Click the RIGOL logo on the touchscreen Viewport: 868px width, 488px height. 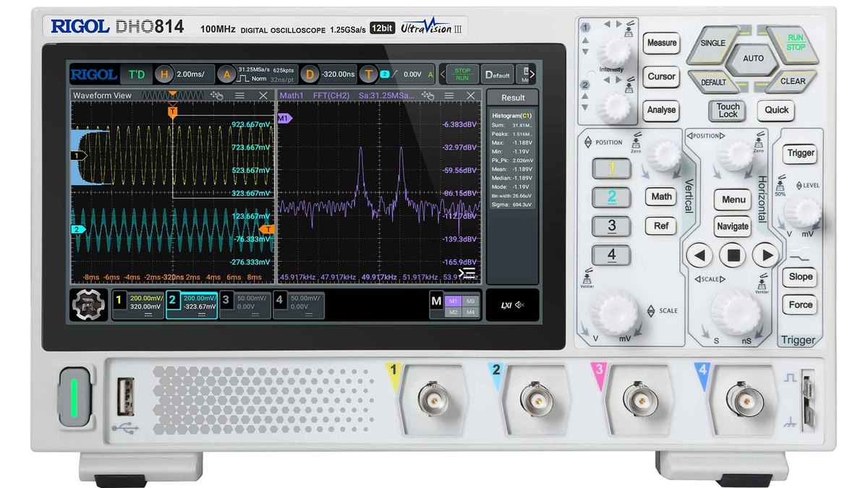tap(93, 74)
